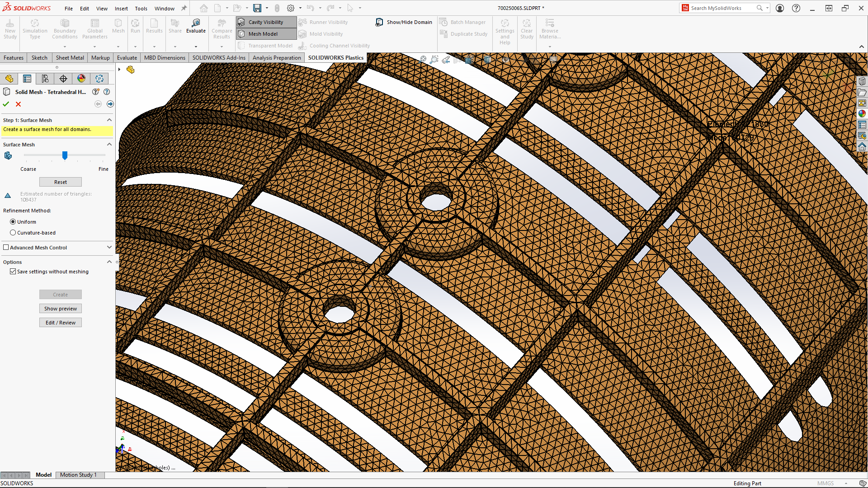The height and width of the screenshot is (488, 868).
Task: Enable Save settings without meshing checkbox
Action: 13,272
